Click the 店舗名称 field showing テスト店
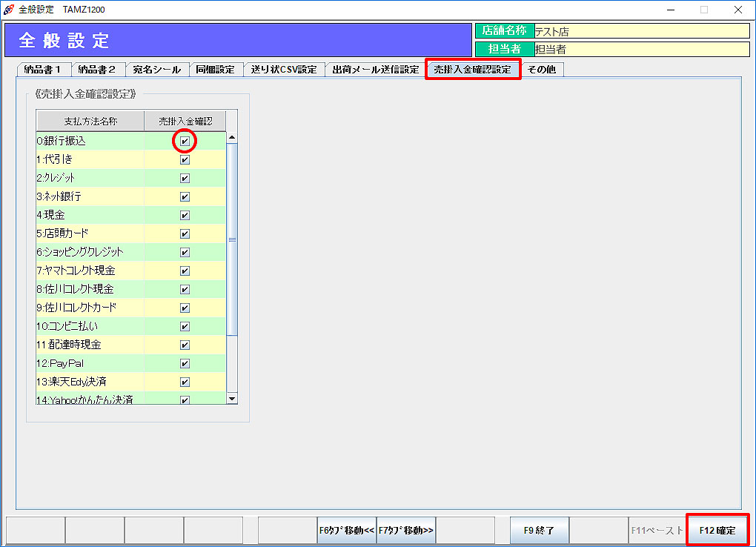Screen dimensions: 756x547 (x=641, y=31)
